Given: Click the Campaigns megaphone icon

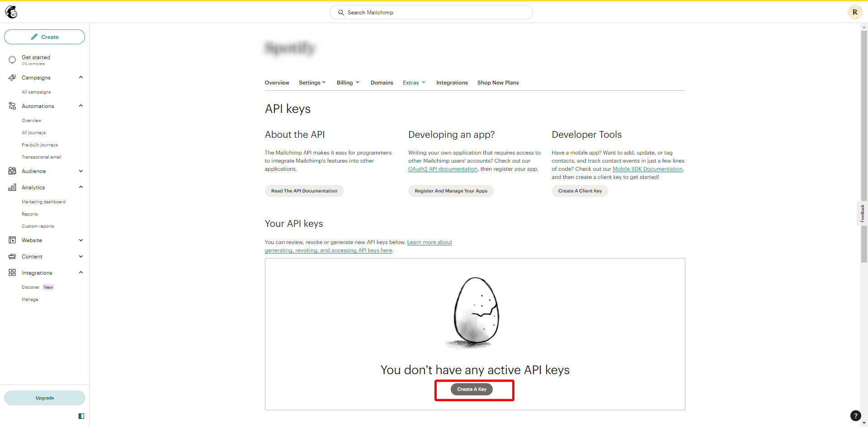Looking at the screenshot, I should click(x=12, y=77).
